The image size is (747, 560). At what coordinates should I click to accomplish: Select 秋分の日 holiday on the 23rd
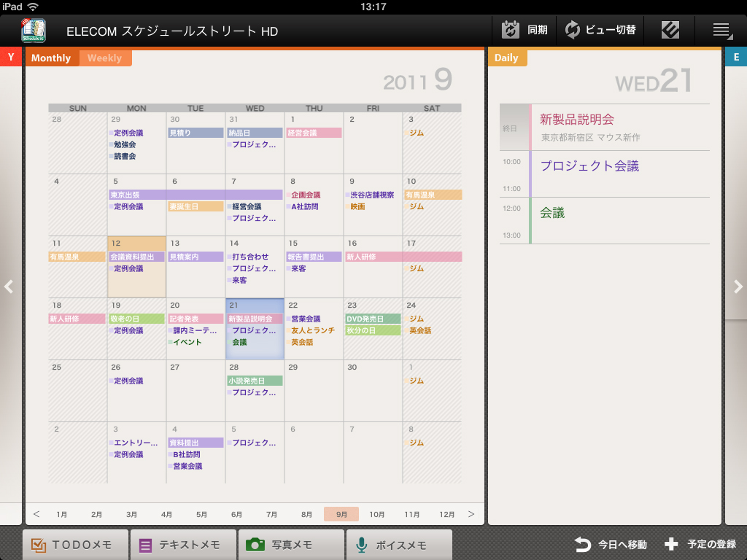[x=373, y=330]
